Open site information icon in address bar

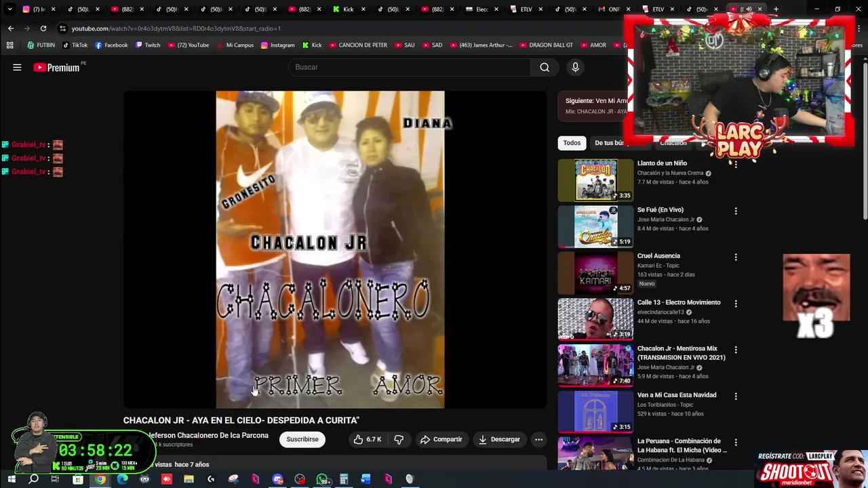(62, 28)
